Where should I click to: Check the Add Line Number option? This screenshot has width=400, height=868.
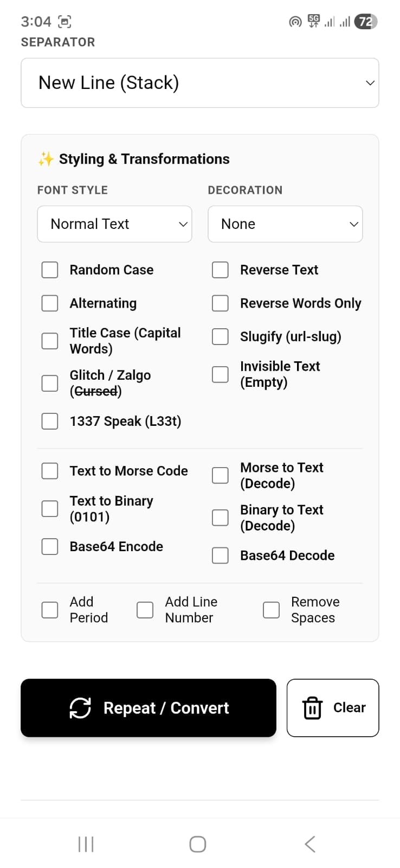(144, 610)
